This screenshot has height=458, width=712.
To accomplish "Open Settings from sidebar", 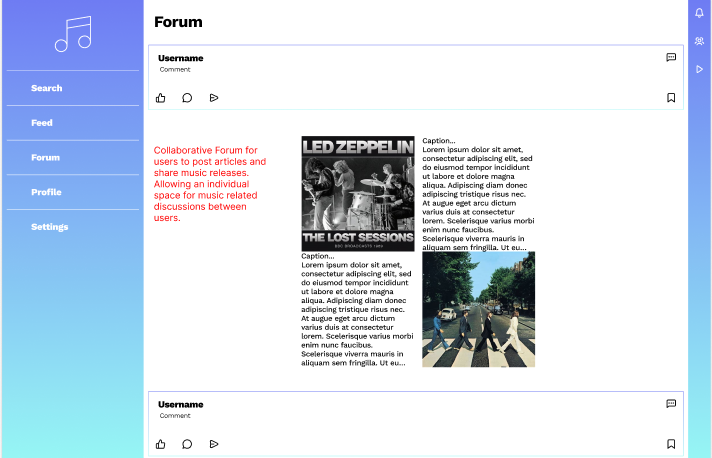I will 49,227.
